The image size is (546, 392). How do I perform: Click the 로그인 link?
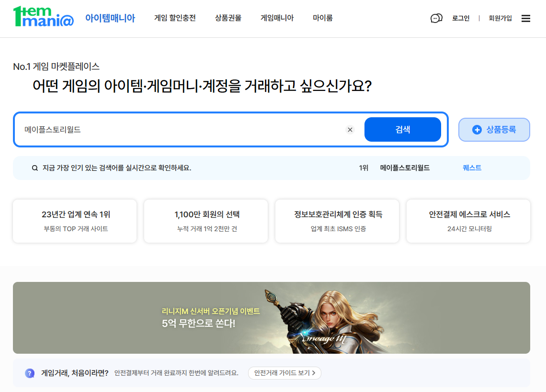tap(461, 18)
